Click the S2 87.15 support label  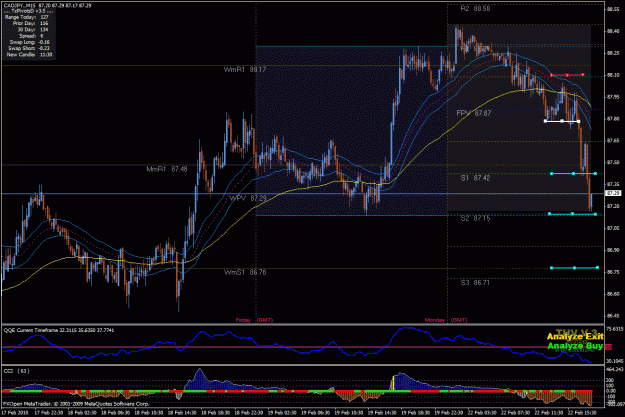coord(475,218)
